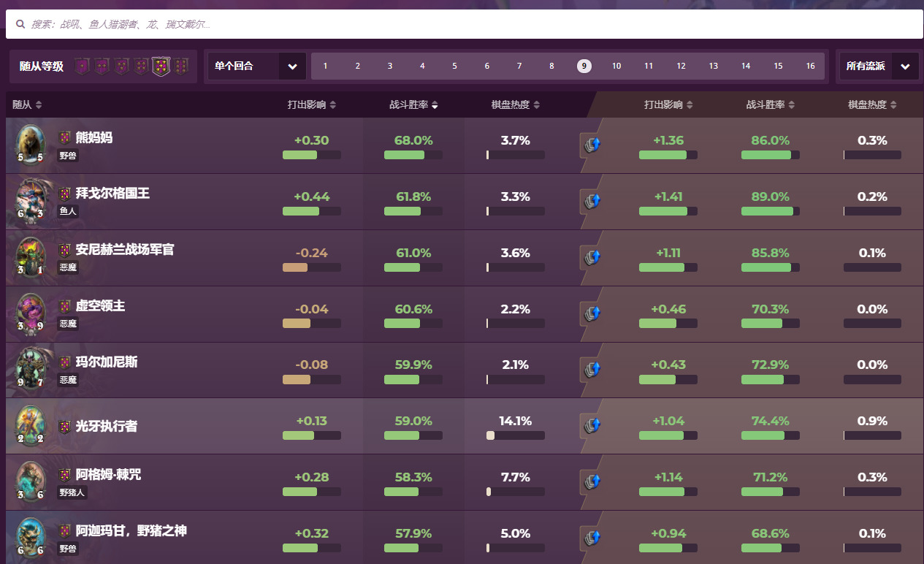
Task: Switch to round 10
Action: pyautogui.click(x=616, y=66)
